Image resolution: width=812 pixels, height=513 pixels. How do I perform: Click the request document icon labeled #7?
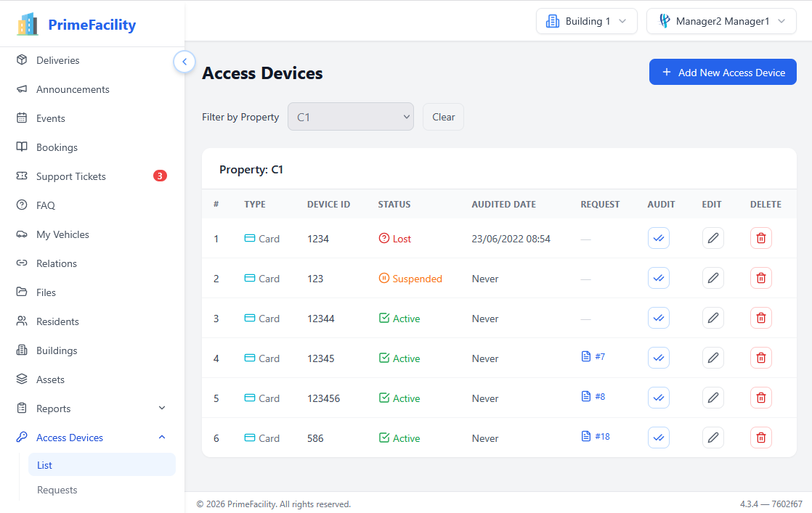coord(585,358)
